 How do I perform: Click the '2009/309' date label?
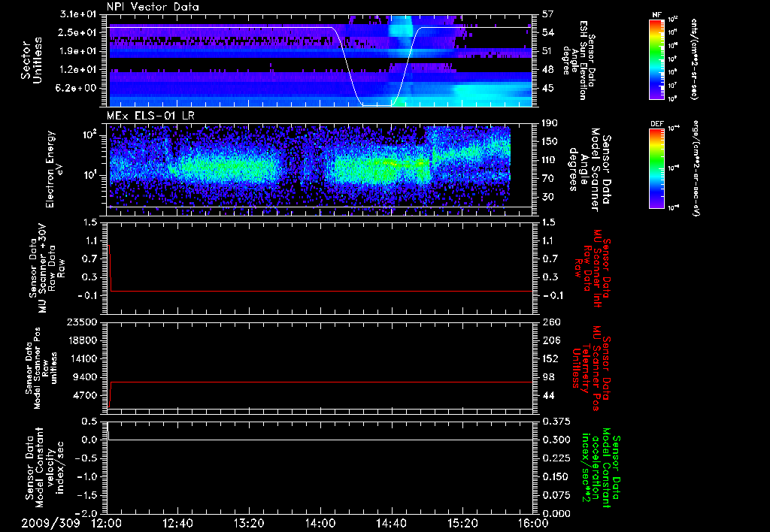[50, 523]
